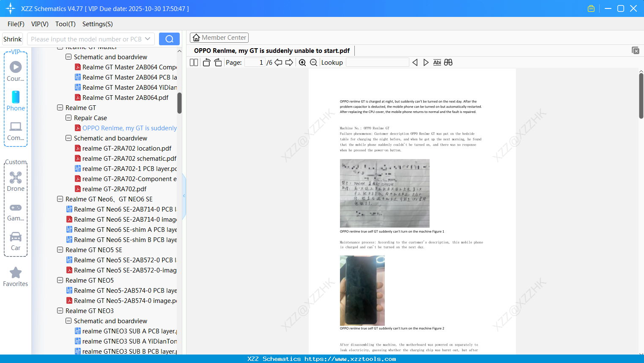
Task: Jump to next lookup result
Action: click(426, 63)
